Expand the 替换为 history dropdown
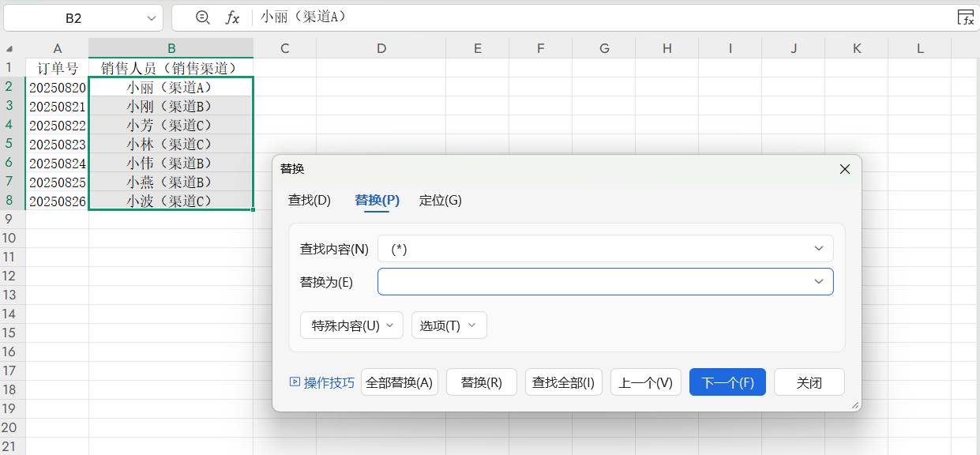The image size is (980, 455). point(818,282)
